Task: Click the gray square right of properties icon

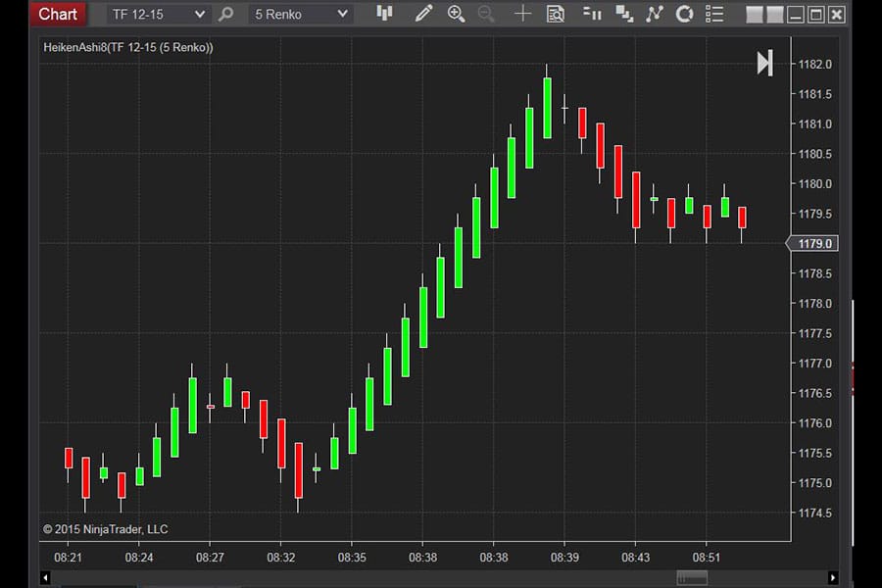Action: click(x=755, y=15)
